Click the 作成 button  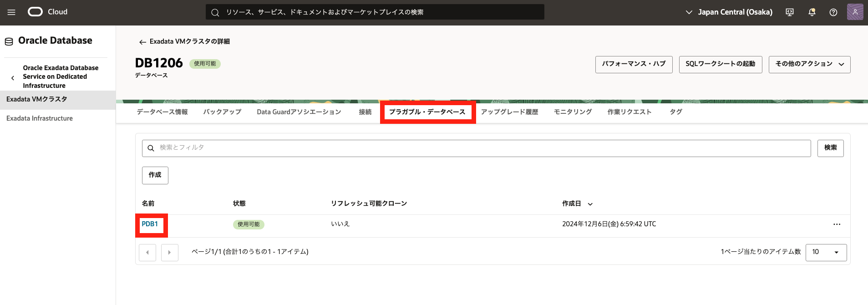pos(155,175)
